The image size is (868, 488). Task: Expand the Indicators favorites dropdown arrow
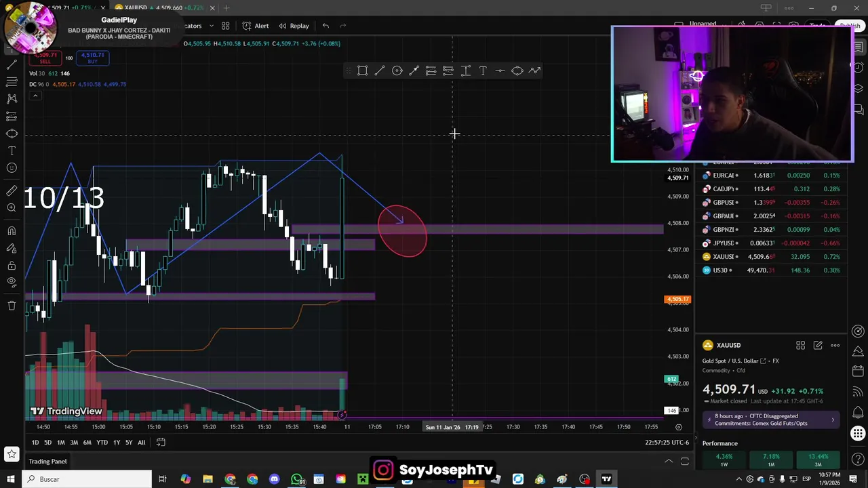click(211, 26)
